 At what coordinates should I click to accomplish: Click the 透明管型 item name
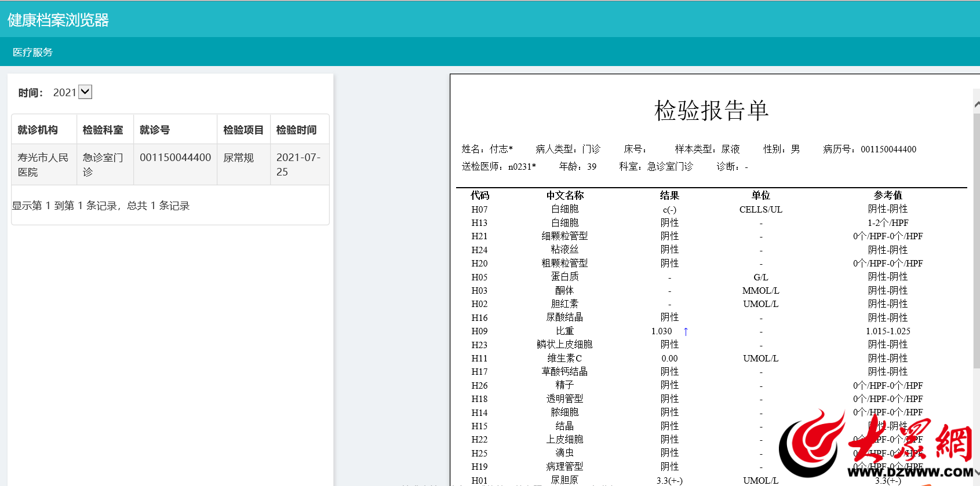point(564,399)
